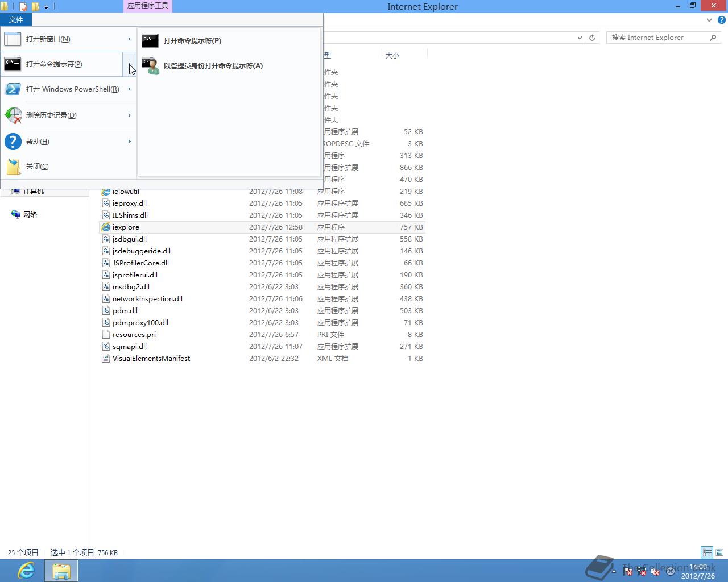Select the iexplore application row
The width and height of the screenshot is (728, 582).
(262, 227)
